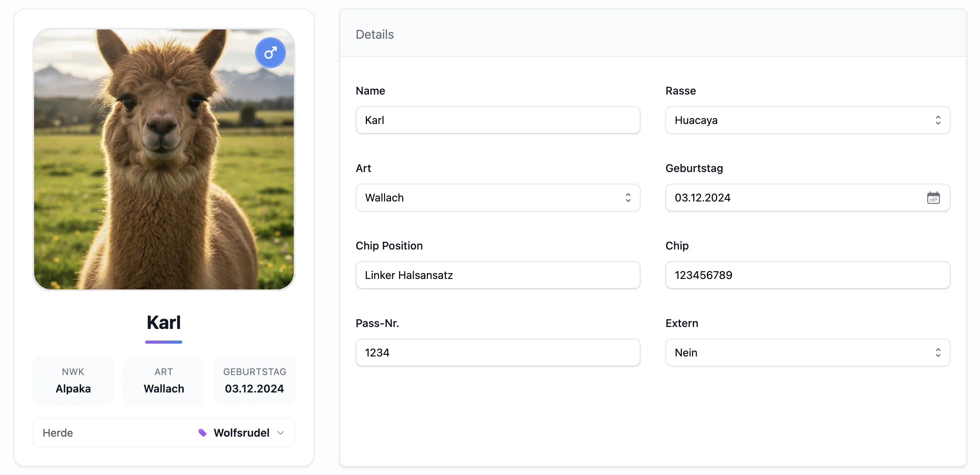This screenshot has height=475, width=980.
Task: Focus the Chip Position input field
Action: point(497,275)
